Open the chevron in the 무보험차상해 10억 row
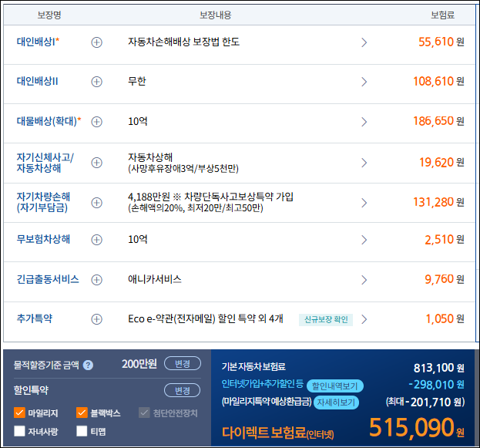Image resolution: width=480 pixels, height=448 pixels. (364, 240)
